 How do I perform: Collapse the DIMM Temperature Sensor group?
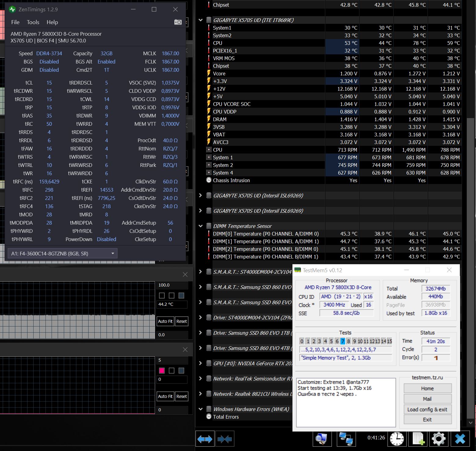[201, 226]
